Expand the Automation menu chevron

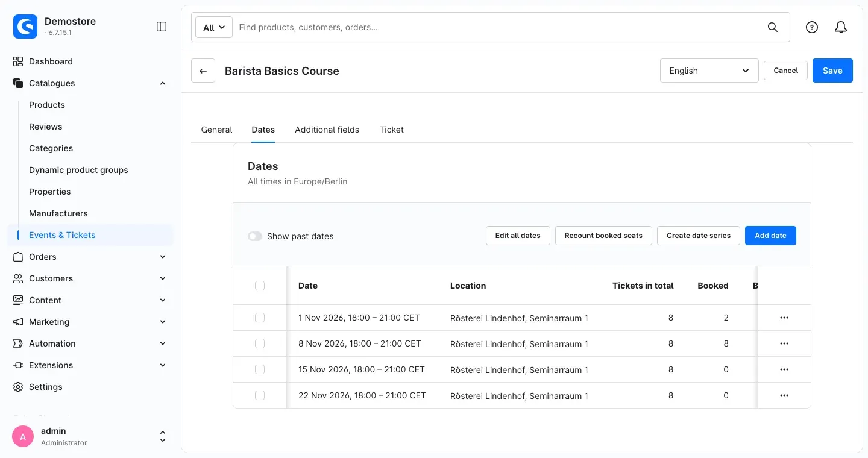163,343
